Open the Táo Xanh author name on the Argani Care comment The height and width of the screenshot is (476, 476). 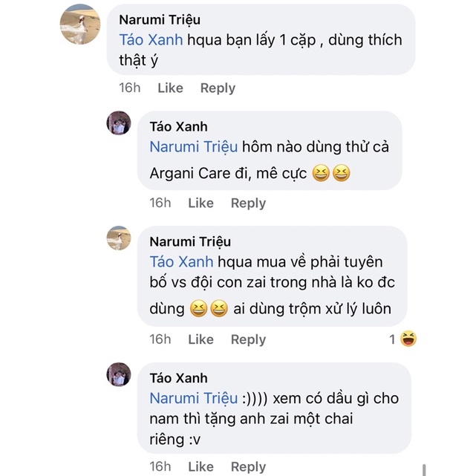coord(178,127)
